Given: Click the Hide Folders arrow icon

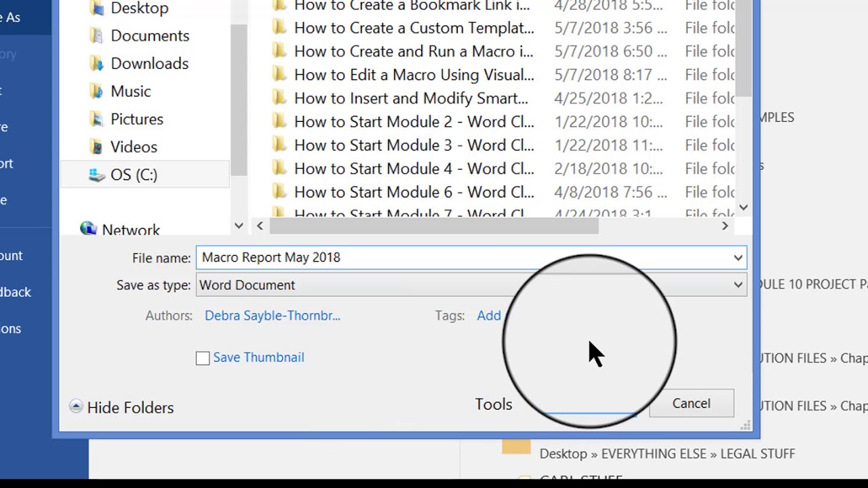Looking at the screenshot, I should (76, 407).
